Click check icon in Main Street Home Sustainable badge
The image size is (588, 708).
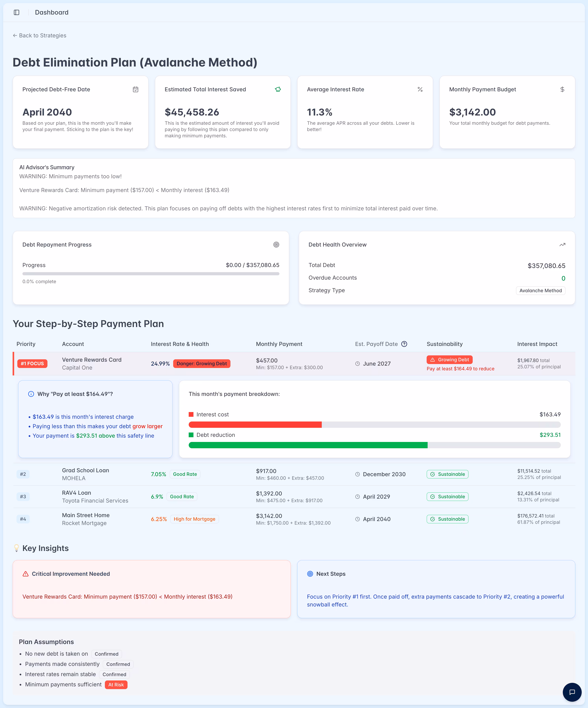click(433, 519)
